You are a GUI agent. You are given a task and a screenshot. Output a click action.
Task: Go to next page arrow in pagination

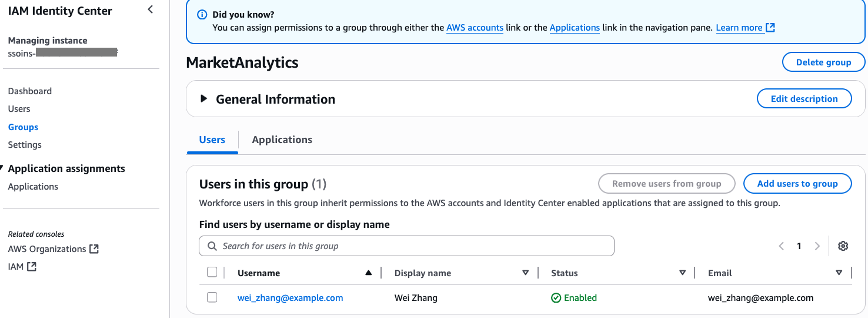[817, 246]
